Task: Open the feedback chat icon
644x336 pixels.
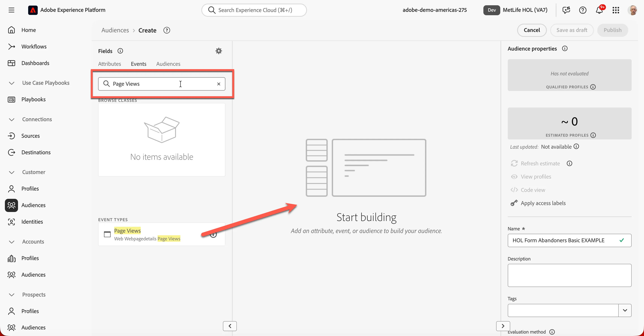Action: click(x=566, y=10)
